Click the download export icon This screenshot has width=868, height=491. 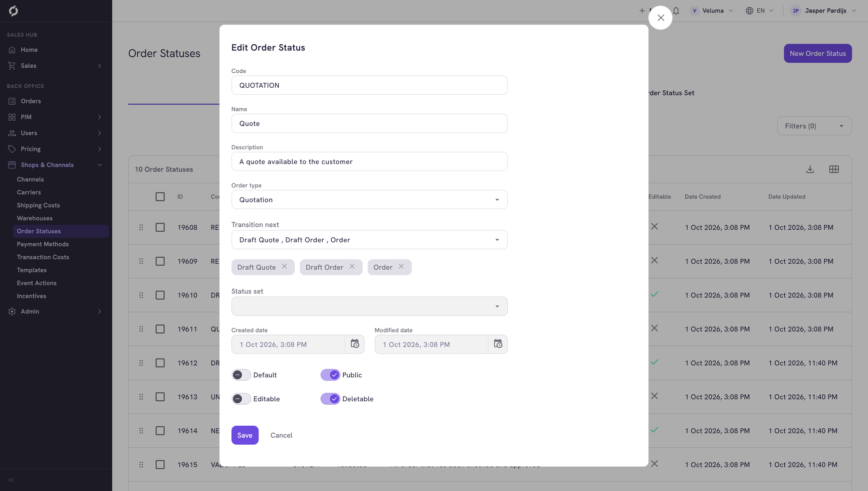[810, 169]
